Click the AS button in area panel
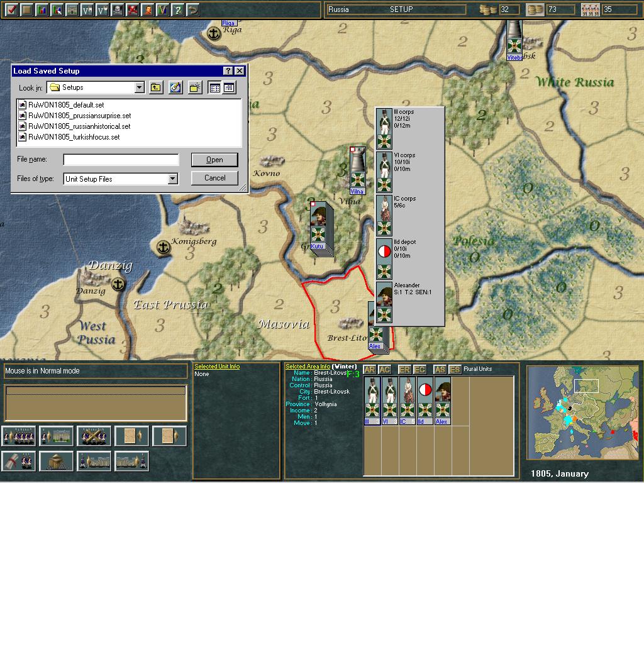Viewport: 644px width, 657px height. (x=440, y=370)
